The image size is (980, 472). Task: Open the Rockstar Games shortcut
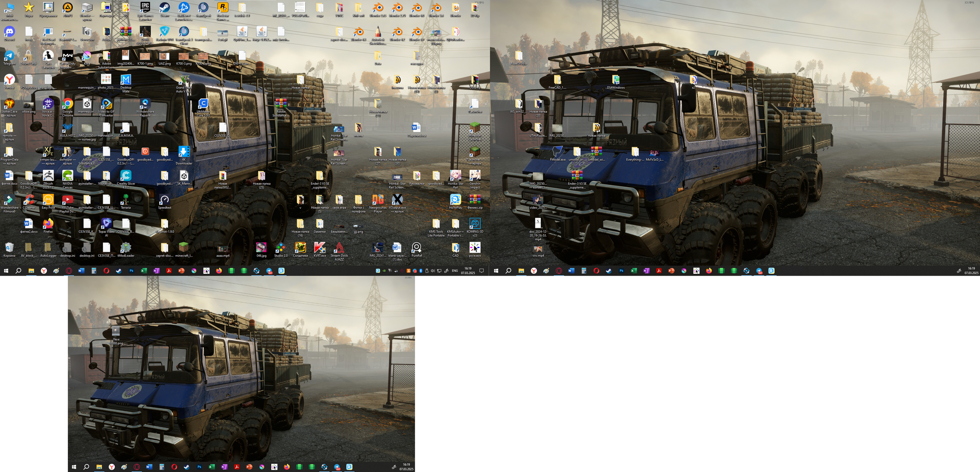(x=223, y=11)
